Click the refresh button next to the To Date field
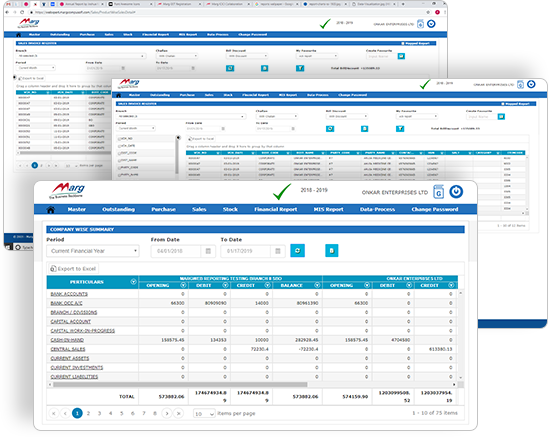The image size is (549, 437). point(298,251)
